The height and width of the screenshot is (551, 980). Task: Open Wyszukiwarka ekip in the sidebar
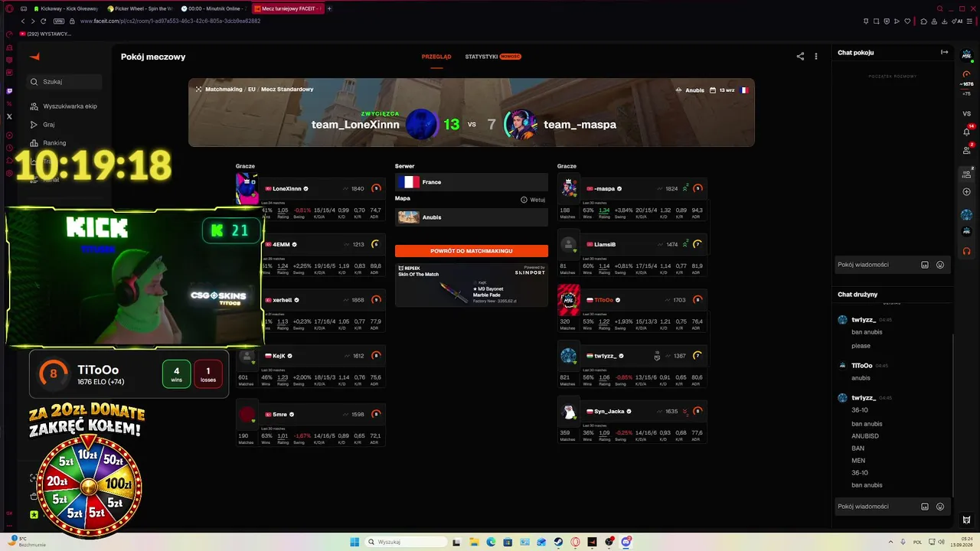coord(64,106)
